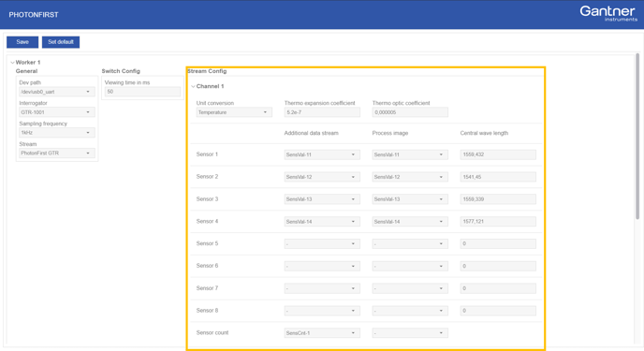Viewport: 644px width, 351px height.
Task: Open Sensor 3 process image dropdown
Action: click(410, 199)
